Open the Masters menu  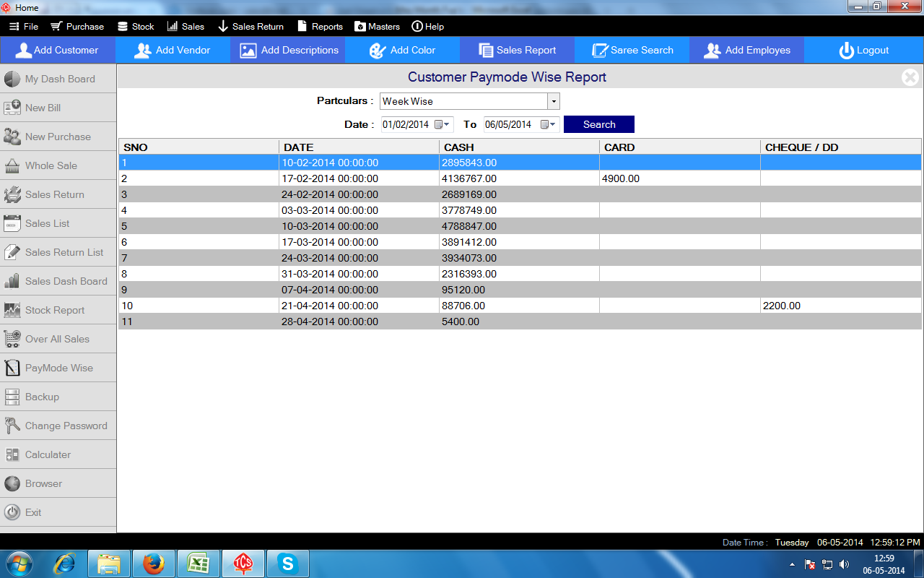click(x=377, y=27)
